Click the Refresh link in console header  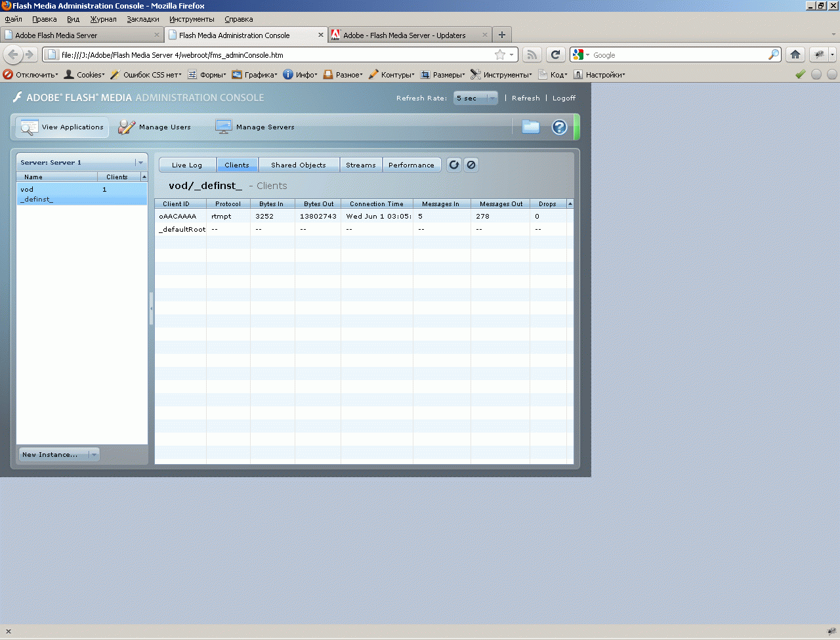tap(526, 98)
